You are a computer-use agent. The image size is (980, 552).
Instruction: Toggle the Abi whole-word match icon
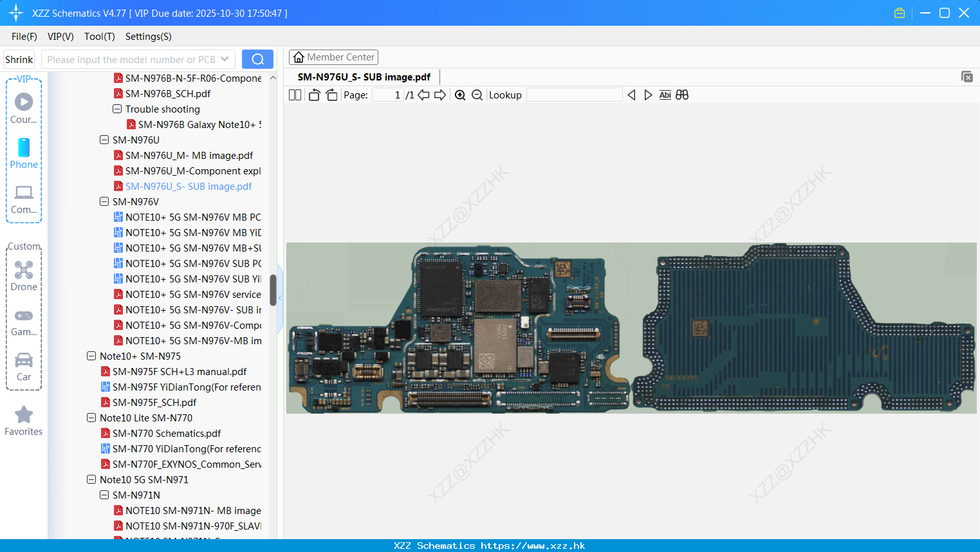pos(665,95)
